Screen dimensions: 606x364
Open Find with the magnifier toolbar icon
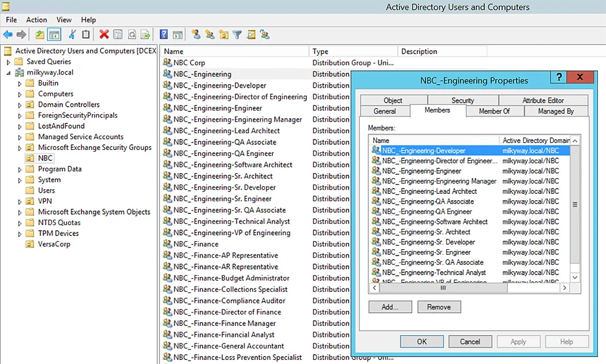(x=251, y=35)
